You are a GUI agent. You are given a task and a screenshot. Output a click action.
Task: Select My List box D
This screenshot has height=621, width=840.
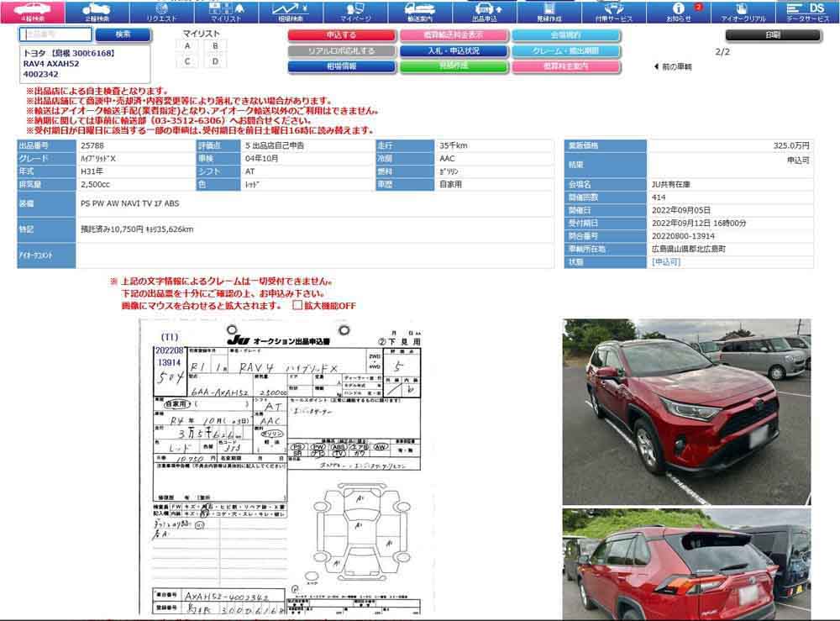[215, 61]
